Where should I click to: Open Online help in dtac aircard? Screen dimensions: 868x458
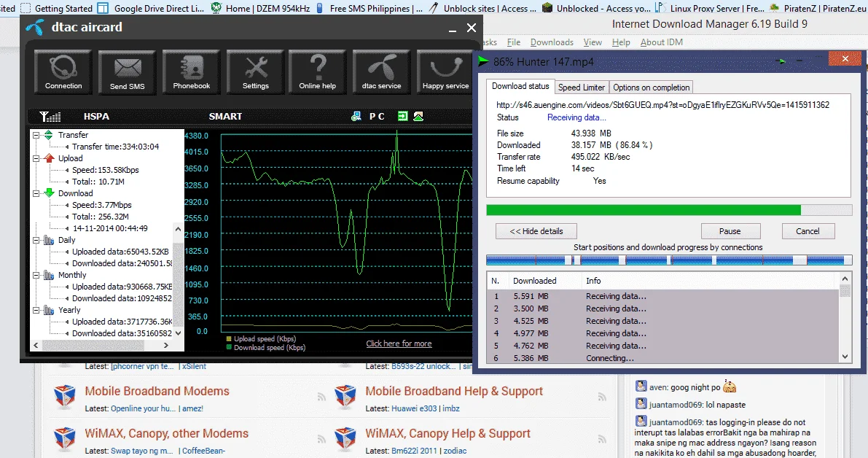[318, 72]
